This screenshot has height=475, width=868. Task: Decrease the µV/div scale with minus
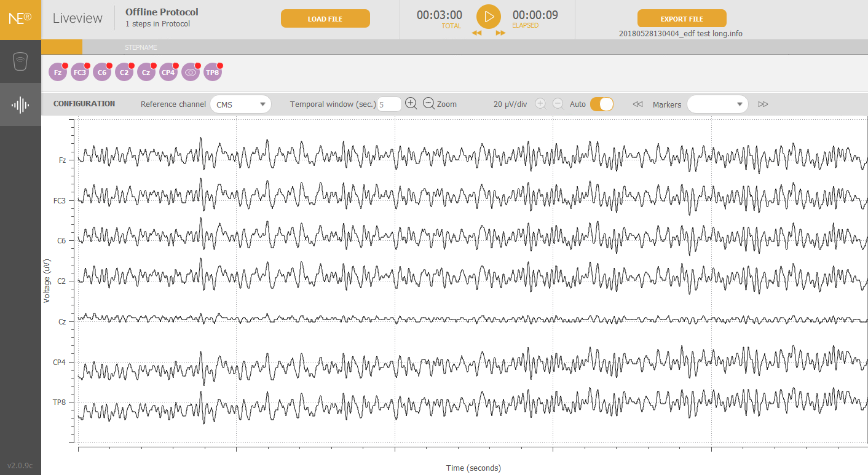pyautogui.click(x=558, y=104)
